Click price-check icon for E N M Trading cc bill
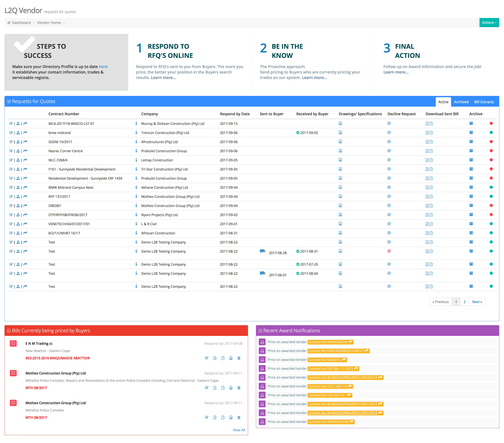The image size is (504, 443). click(x=207, y=358)
